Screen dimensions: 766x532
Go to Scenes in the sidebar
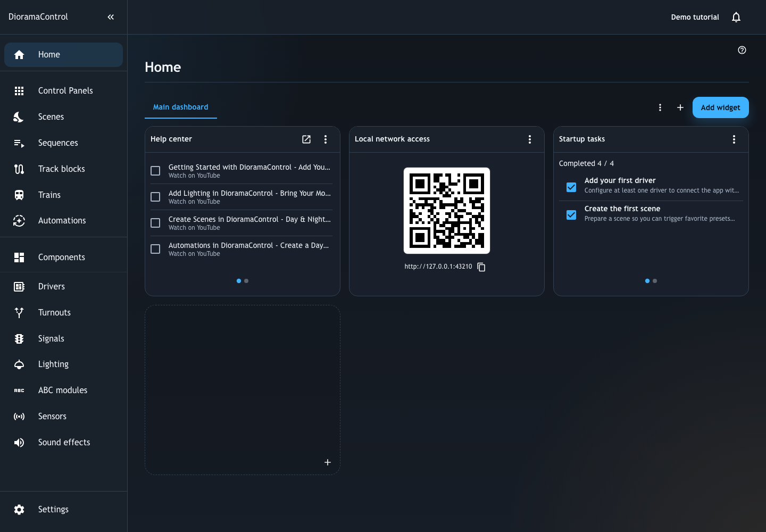tap(64, 117)
